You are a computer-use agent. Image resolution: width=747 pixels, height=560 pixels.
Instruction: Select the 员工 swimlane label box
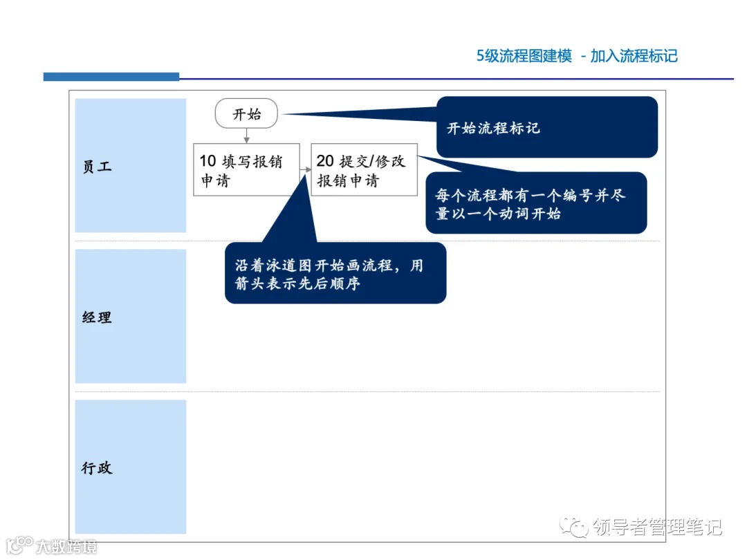click(131, 166)
